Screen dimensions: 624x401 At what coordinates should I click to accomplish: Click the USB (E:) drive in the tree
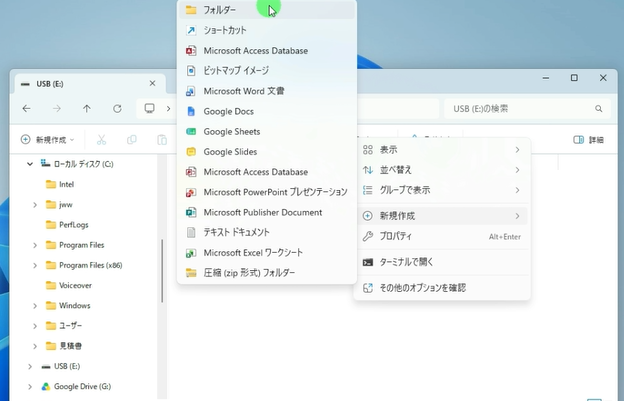[x=60, y=366]
